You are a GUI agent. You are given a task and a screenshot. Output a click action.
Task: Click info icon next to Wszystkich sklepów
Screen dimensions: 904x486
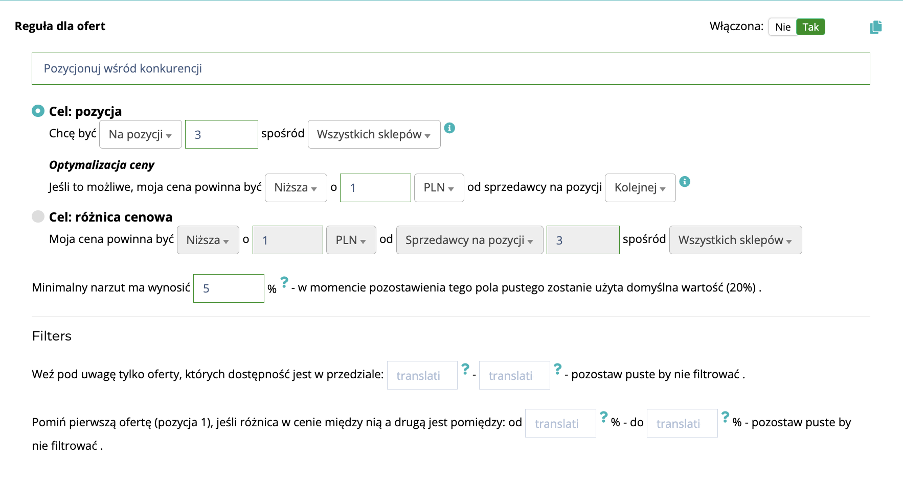coord(450,128)
